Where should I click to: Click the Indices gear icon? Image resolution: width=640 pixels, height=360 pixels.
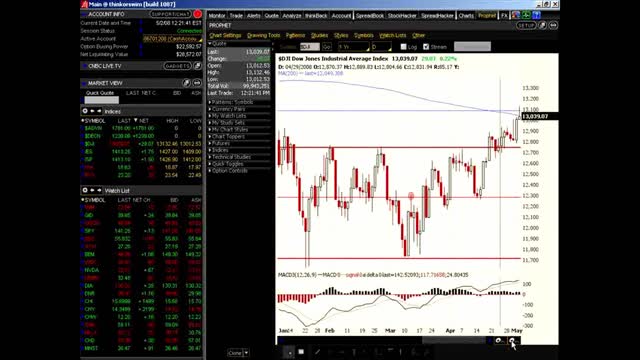click(85, 111)
